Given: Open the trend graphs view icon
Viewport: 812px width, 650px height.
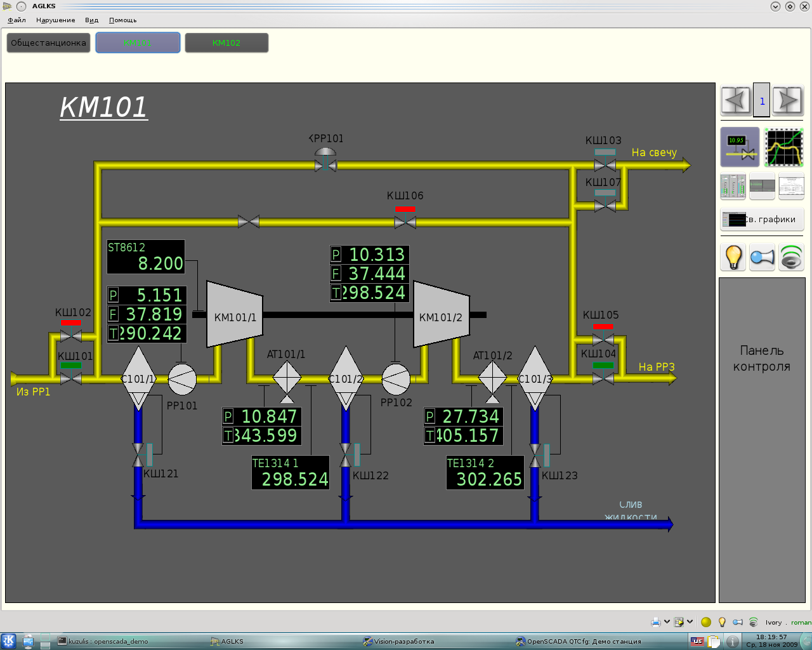Looking at the screenshot, I should [x=783, y=147].
